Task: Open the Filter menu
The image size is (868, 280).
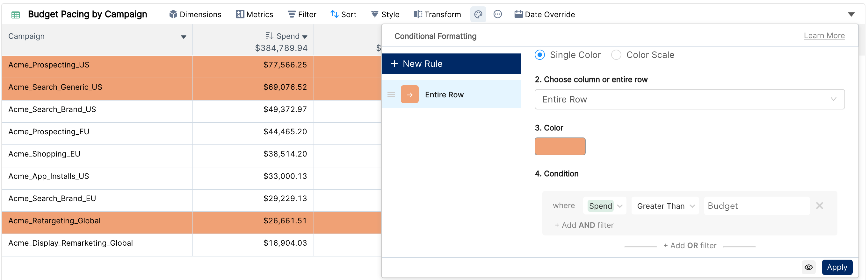Action: pyautogui.click(x=302, y=14)
